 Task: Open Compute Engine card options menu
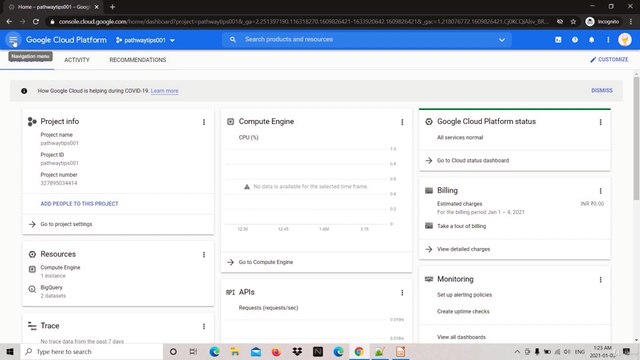402,122
